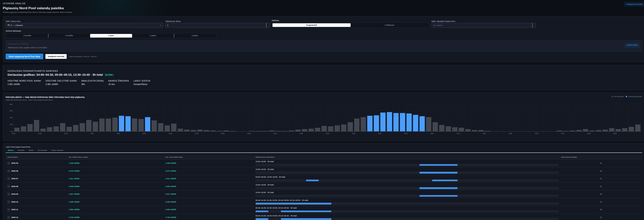Increase hours per day with stepper arrow
The height and width of the screenshot is (220, 644).
point(268,24)
